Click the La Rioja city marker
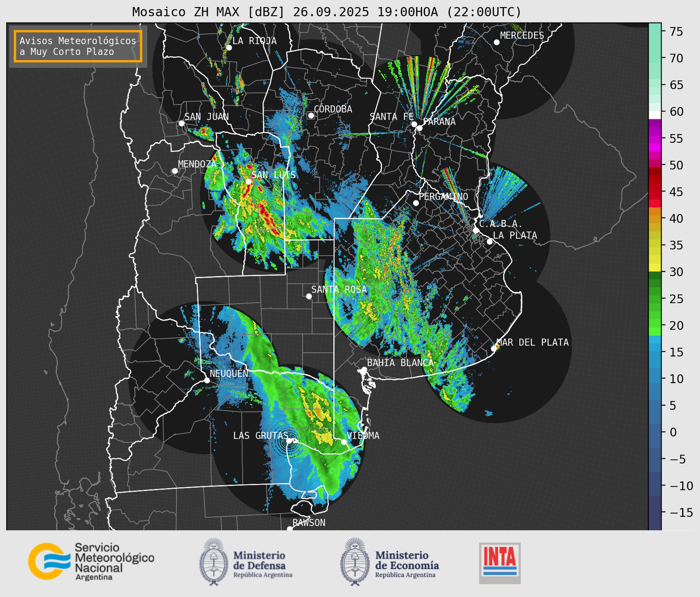 click(x=229, y=48)
